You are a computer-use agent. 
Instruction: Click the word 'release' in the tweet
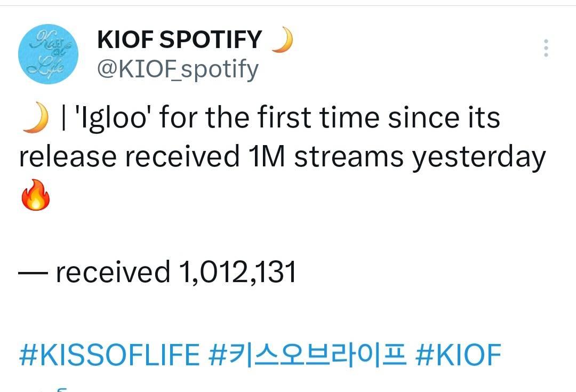click(x=68, y=157)
